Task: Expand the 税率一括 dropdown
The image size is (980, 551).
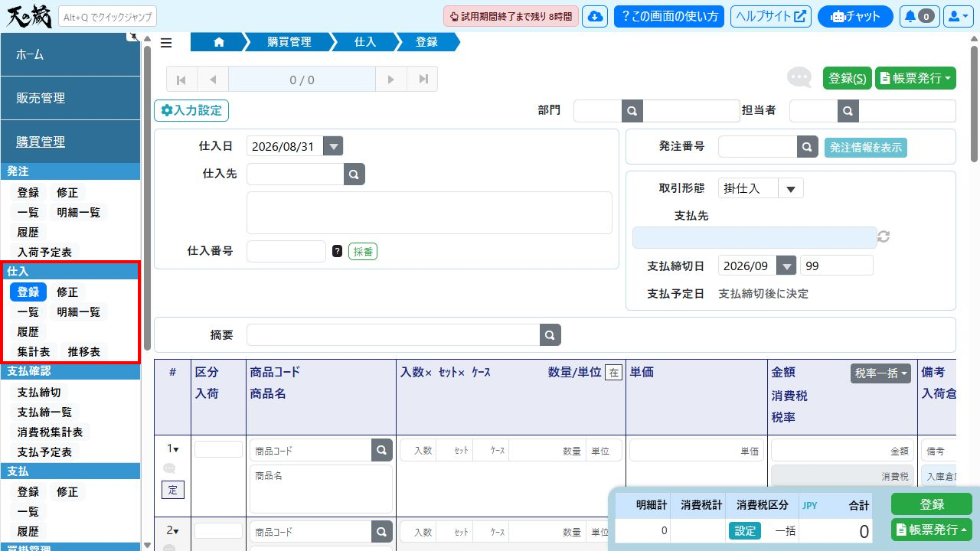Action: click(x=880, y=373)
